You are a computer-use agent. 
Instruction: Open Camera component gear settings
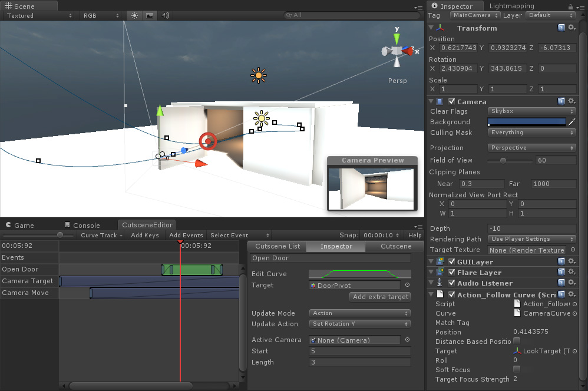coord(572,101)
